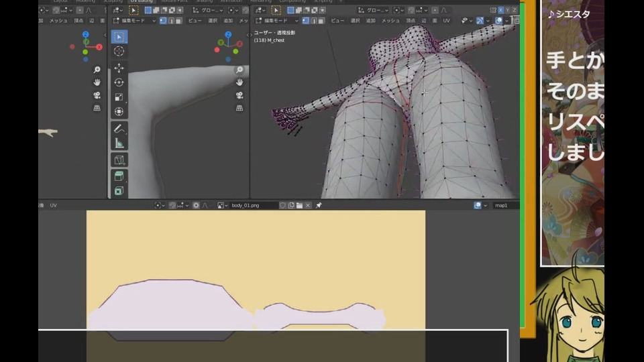Select the Measure tool in toolbar

coord(119,143)
